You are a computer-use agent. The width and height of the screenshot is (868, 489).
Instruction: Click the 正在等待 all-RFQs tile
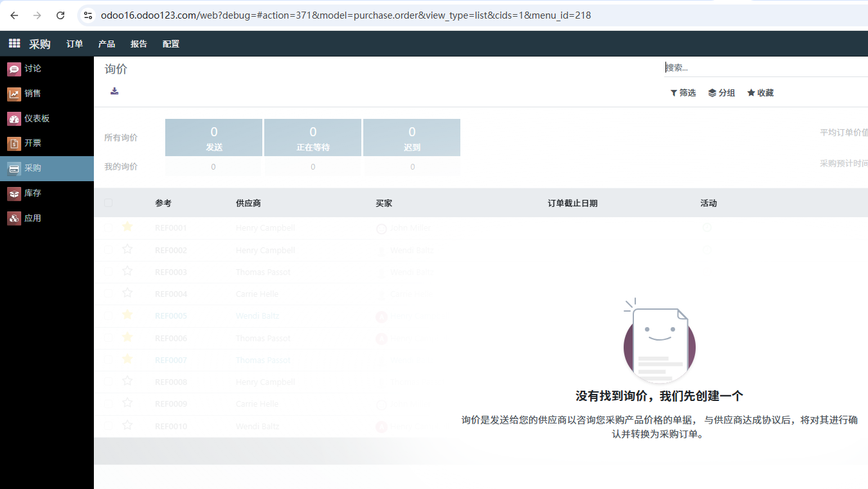[x=312, y=138]
